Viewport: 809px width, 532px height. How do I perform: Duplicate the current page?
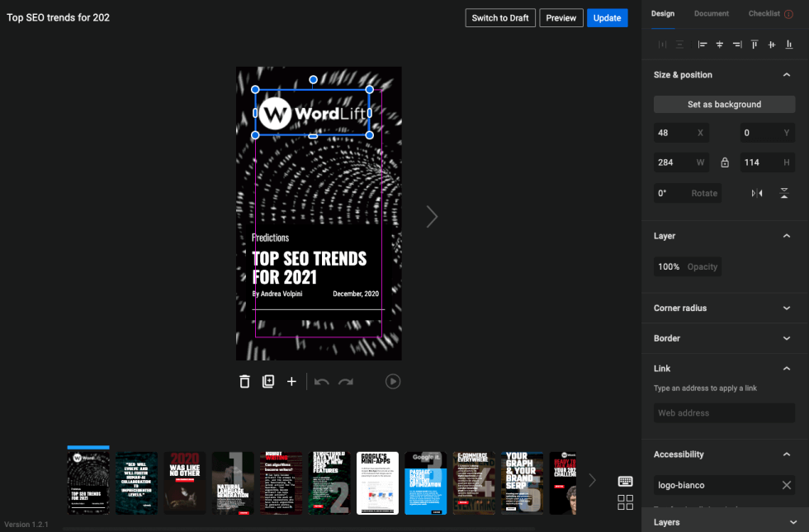pyautogui.click(x=268, y=381)
